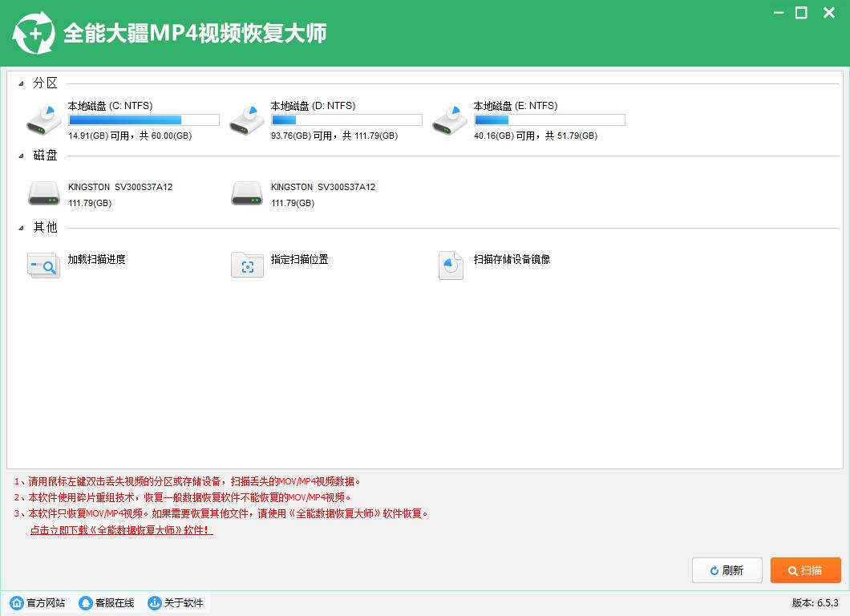Click the 客服在线 customer service icon
Viewport: 850px width, 616px height.
86,602
